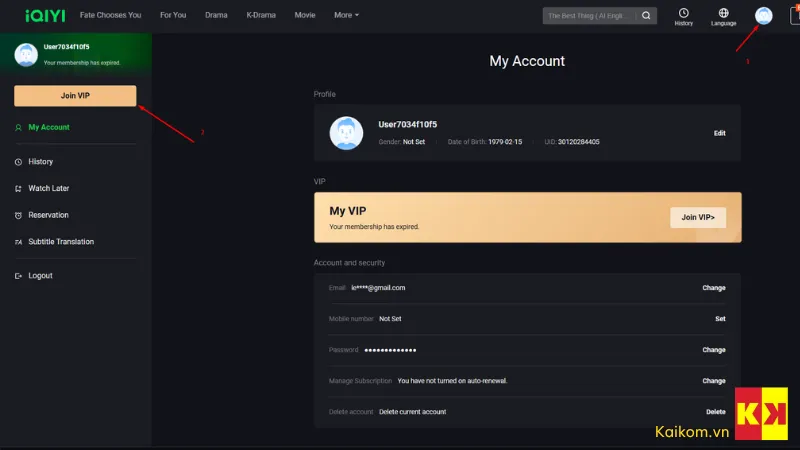Open History in the sidebar

[41, 162]
